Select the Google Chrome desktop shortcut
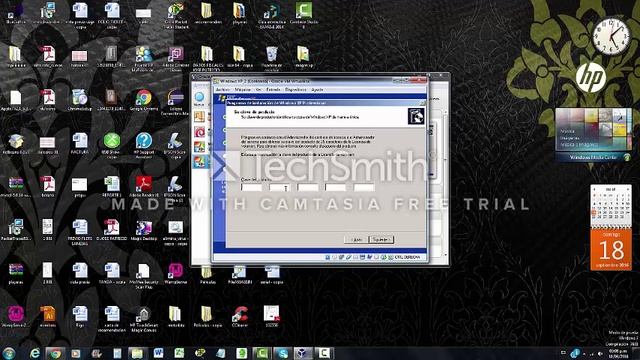Viewport: 640px width, 360px height. (144, 101)
